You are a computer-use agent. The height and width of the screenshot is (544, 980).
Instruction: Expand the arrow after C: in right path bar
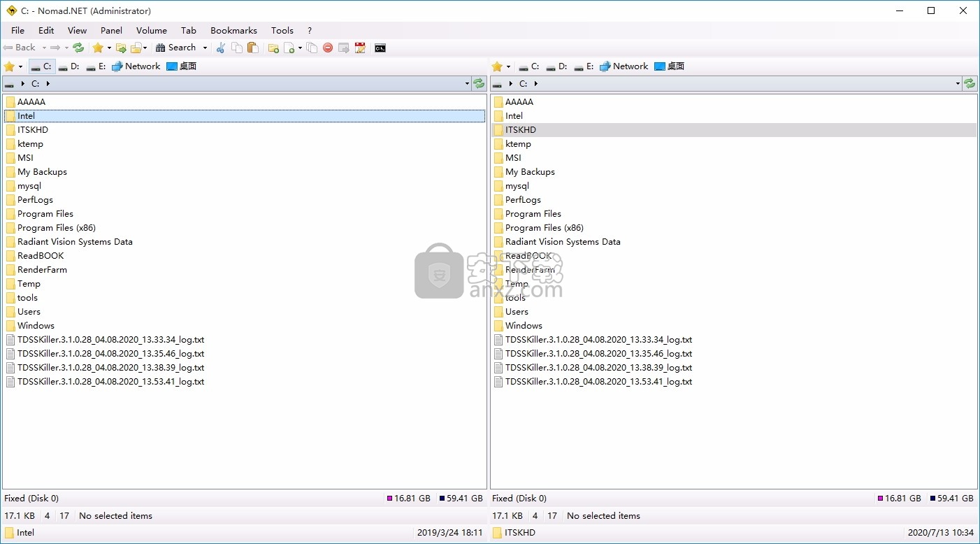point(535,83)
